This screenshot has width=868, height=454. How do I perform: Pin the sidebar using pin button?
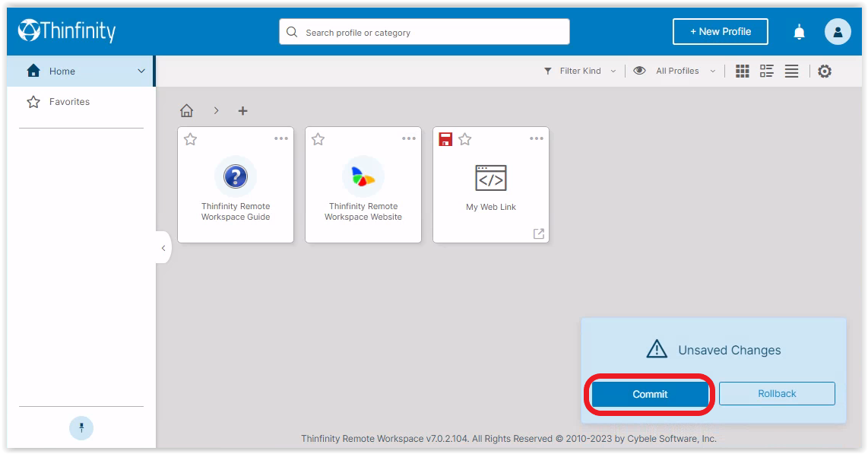(81, 428)
